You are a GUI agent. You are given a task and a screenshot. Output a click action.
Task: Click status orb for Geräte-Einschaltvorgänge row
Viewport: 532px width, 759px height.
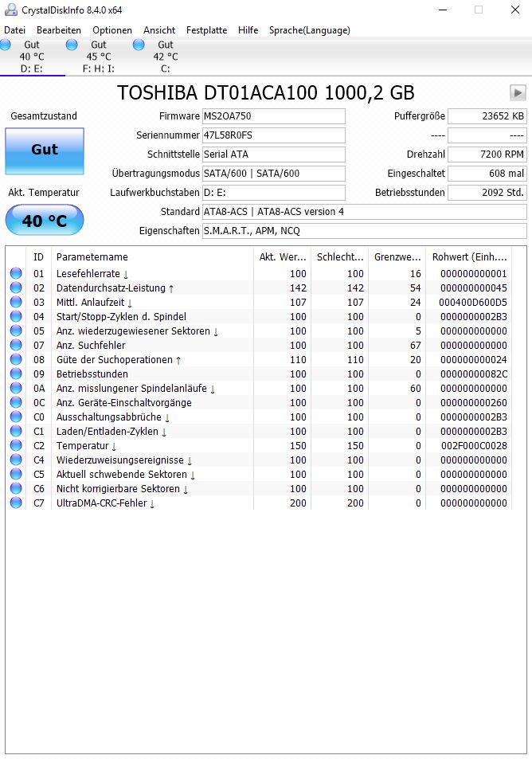pos(16,403)
